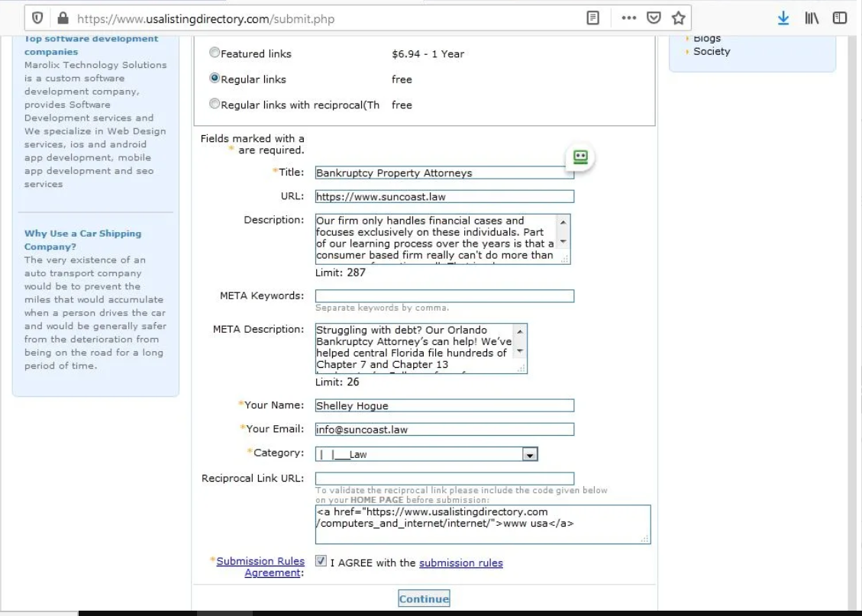Click the Save to Pocket icon
The image size is (862, 616).
point(654,18)
